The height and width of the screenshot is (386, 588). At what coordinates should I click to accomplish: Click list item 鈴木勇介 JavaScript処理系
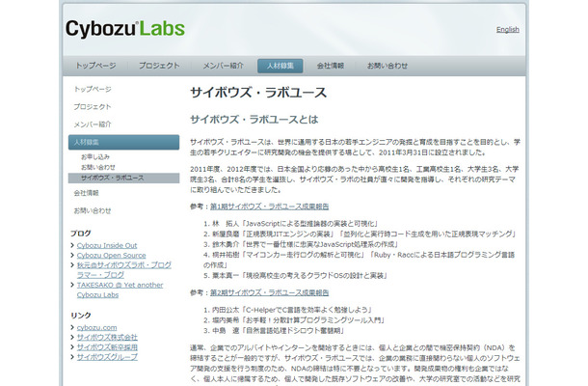301,244
